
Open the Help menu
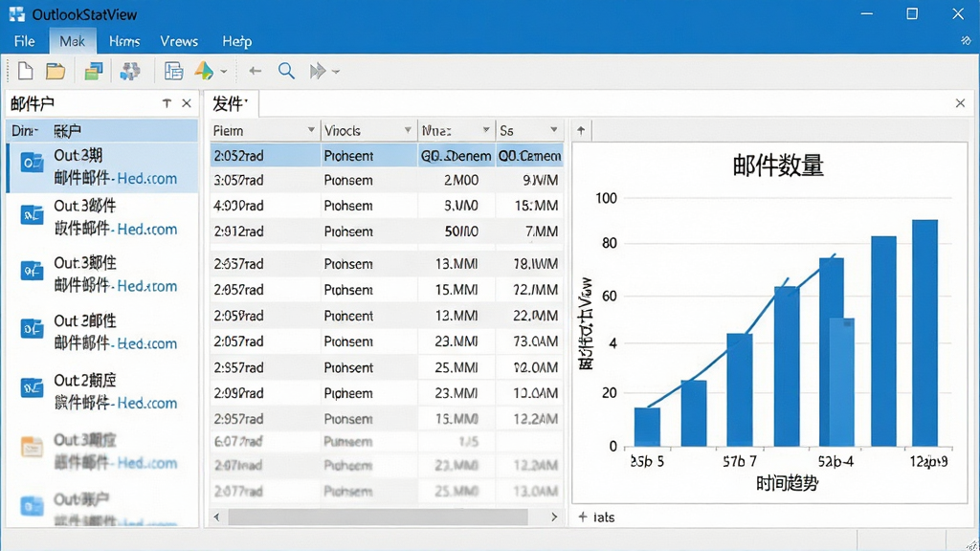coord(237,41)
